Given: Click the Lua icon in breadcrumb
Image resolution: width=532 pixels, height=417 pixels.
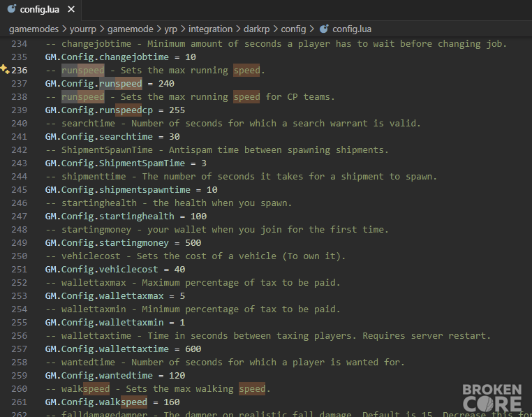Looking at the screenshot, I should click(324, 29).
